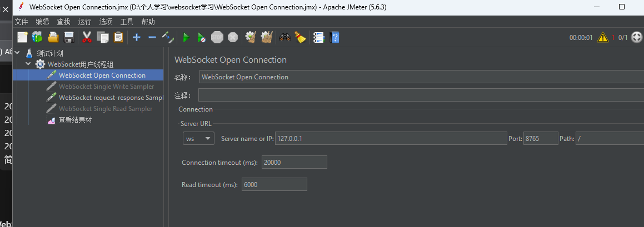The image size is (644, 227).
Task: Click the Port field showing 8765
Action: [x=541, y=138]
